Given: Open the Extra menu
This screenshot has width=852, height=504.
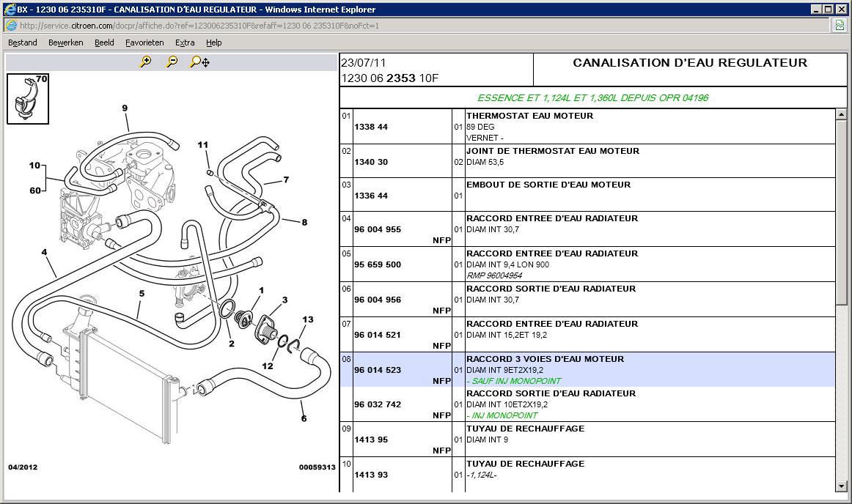Looking at the screenshot, I should (x=185, y=42).
